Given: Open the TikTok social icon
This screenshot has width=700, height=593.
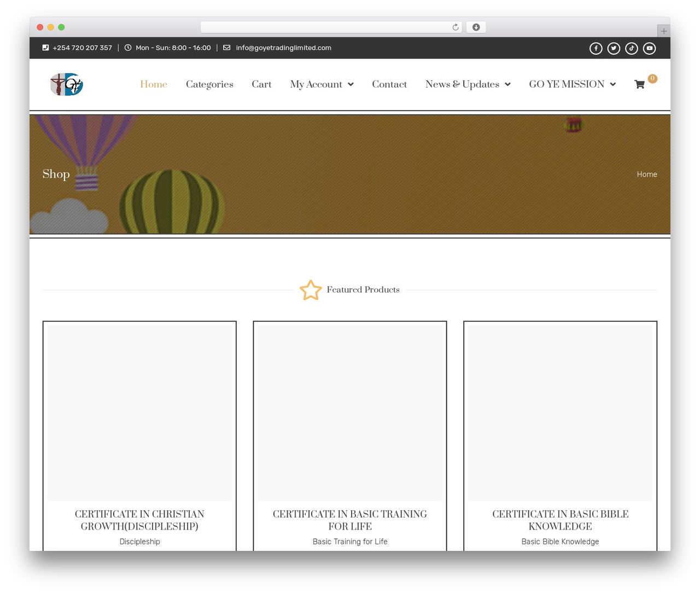Looking at the screenshot, I should 632,48.
